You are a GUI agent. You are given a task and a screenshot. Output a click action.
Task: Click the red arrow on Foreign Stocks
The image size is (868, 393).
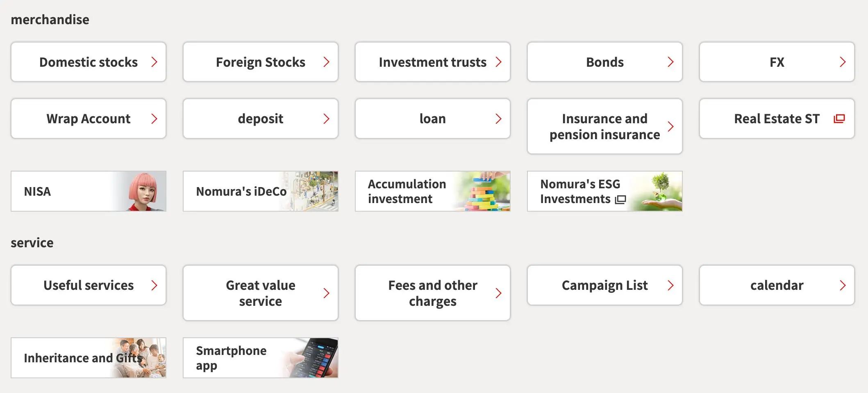tap(327, 62)
